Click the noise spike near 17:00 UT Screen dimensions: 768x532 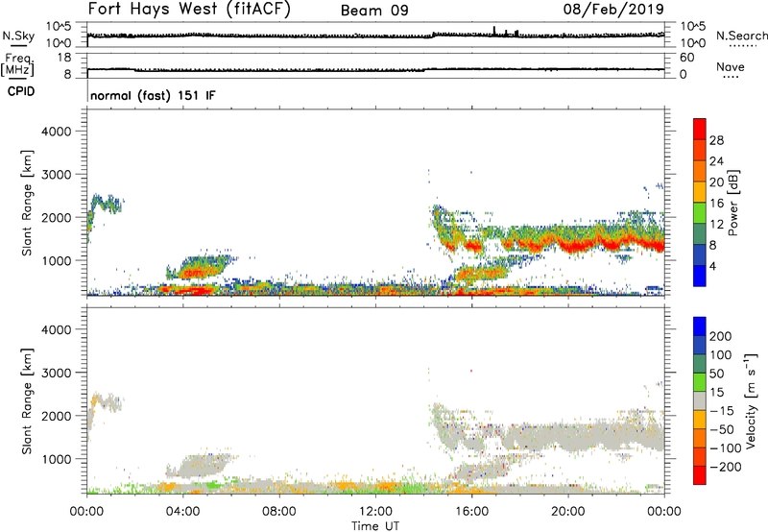coord(494,31)
